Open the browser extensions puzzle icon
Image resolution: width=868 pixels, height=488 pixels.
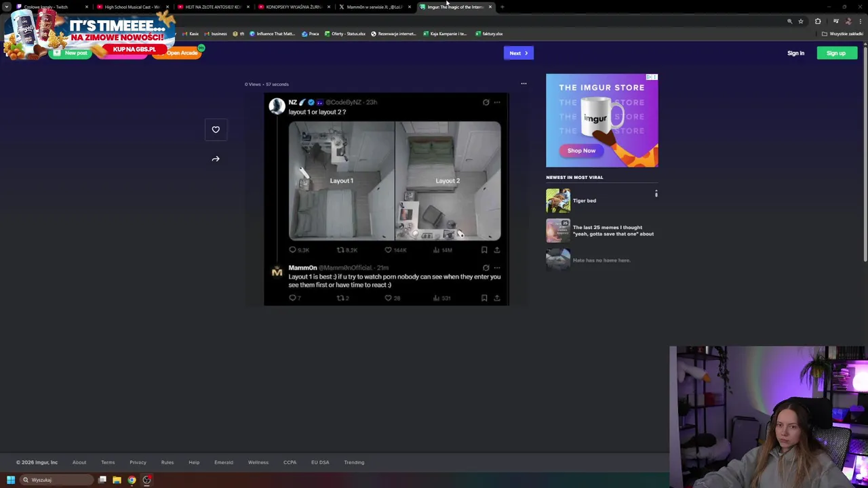818,21
